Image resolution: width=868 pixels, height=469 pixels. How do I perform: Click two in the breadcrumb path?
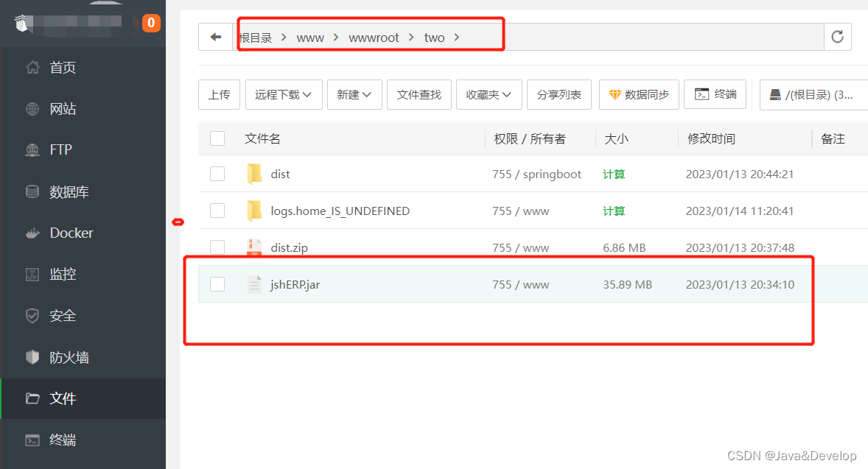click(435, 38)
